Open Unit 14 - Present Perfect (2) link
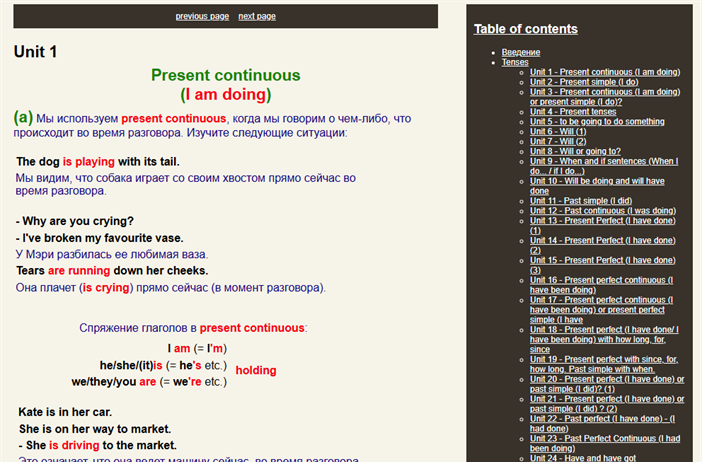Screen dimensions: 702x462 tap(603, 245)
